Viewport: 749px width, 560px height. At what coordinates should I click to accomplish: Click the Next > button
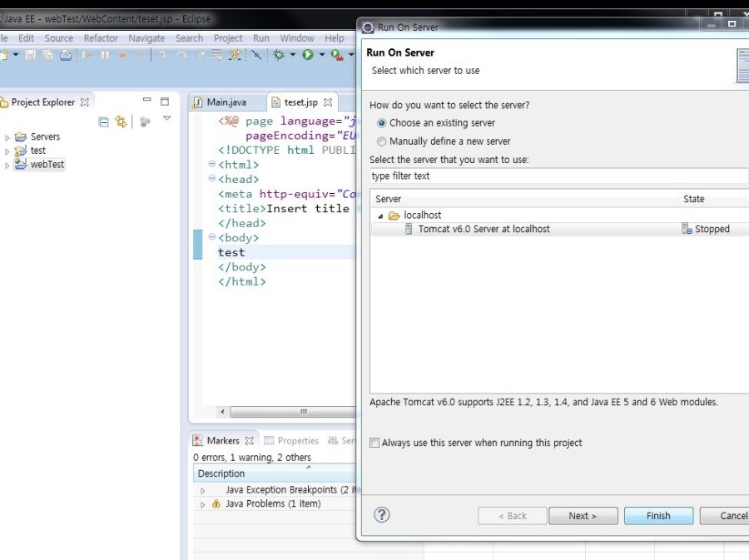(x=583, y=516)
